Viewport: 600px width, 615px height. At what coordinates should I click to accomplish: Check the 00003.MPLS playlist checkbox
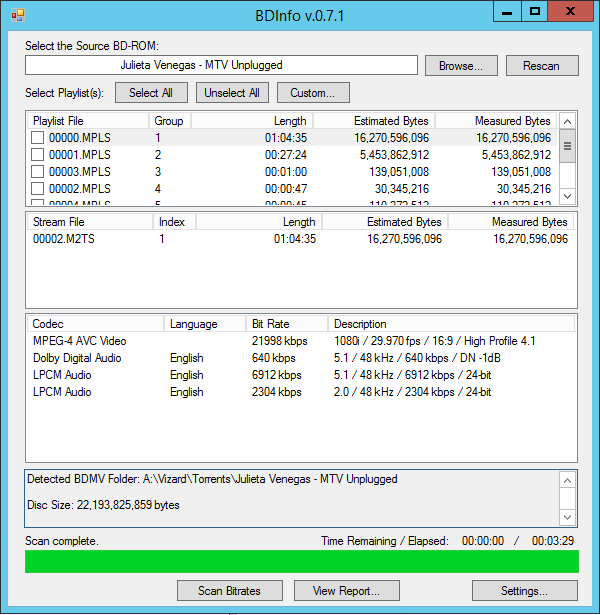pos(37,172)
